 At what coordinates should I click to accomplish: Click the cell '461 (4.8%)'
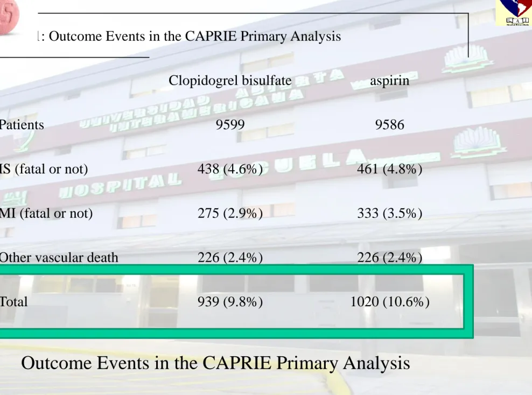click(x=389, y=169)
